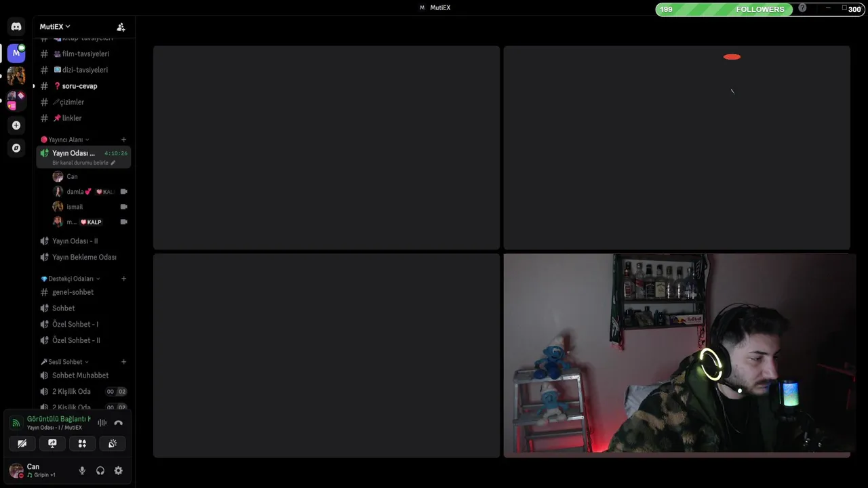This screenshot has height=488, width=868.
Task: Collapse the Destekçi Odaları category
Action: pos(71,279)
